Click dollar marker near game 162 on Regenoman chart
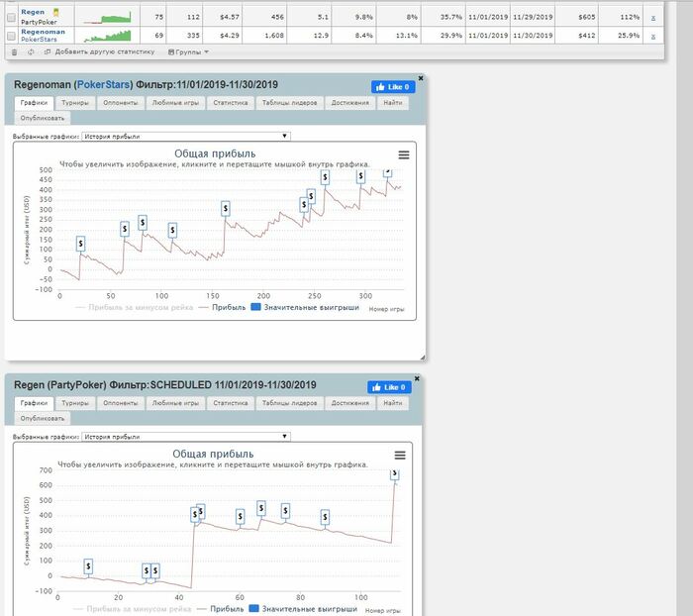The height and width of the screenshot is (616, 693). (x=226, y=208)
